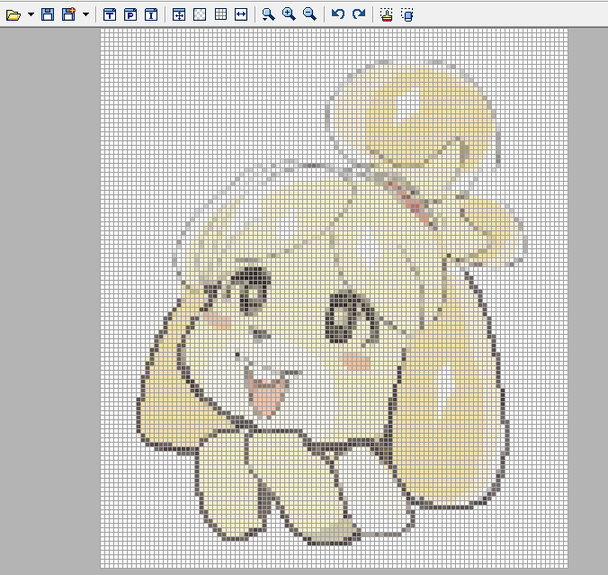The width and height of the screenshot is (608, 575).
Task: Expand the dropdown arrow beside the open folder icon
Action: click(x=31, y=15)
